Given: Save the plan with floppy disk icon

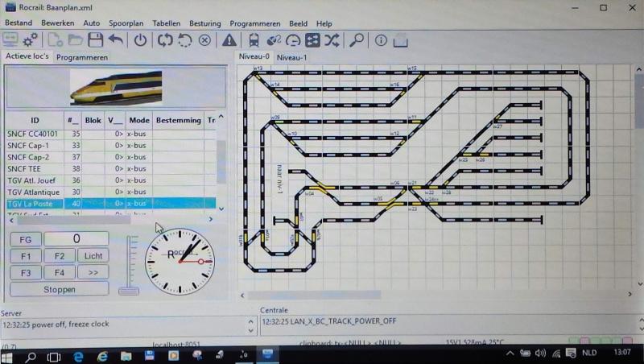Looking at the screenshot, I should pos(95,39).
